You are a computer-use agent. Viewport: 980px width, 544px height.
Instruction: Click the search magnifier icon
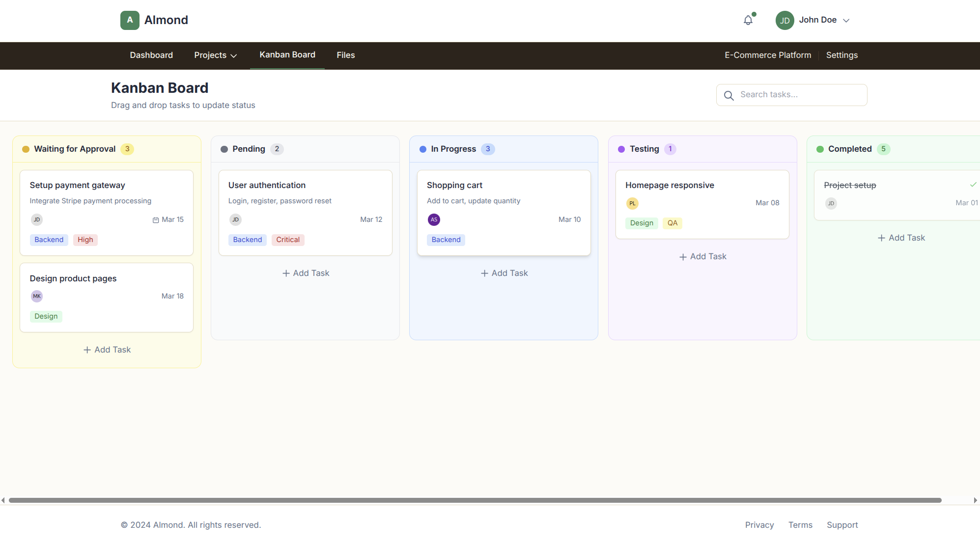pos(729,95)
